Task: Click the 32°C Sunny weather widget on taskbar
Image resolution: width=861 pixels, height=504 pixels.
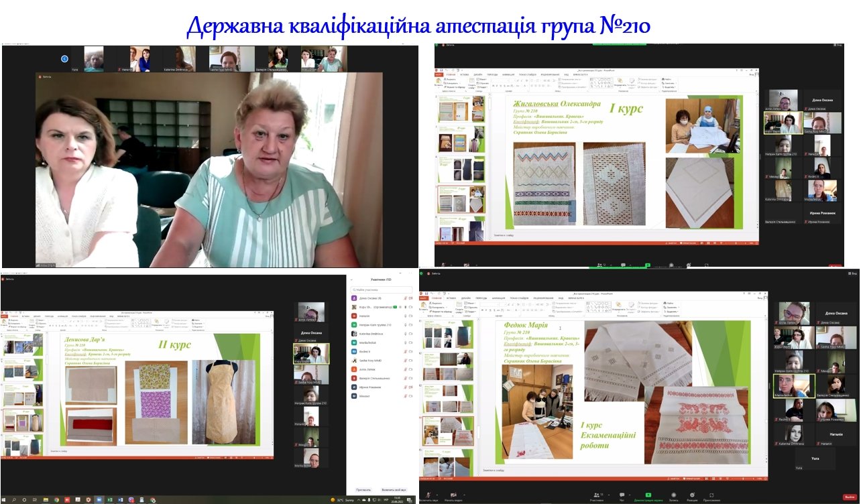Action: (342, 499)
